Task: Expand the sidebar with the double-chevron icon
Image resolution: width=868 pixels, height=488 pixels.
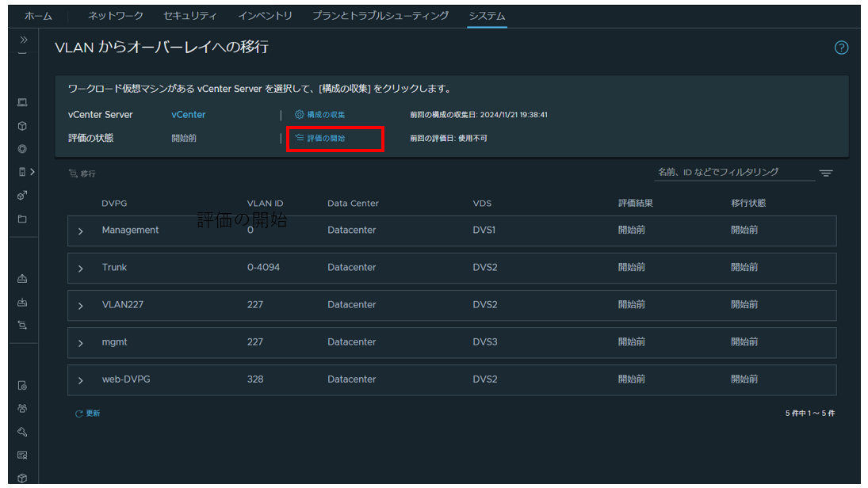Action: [23, 40]
